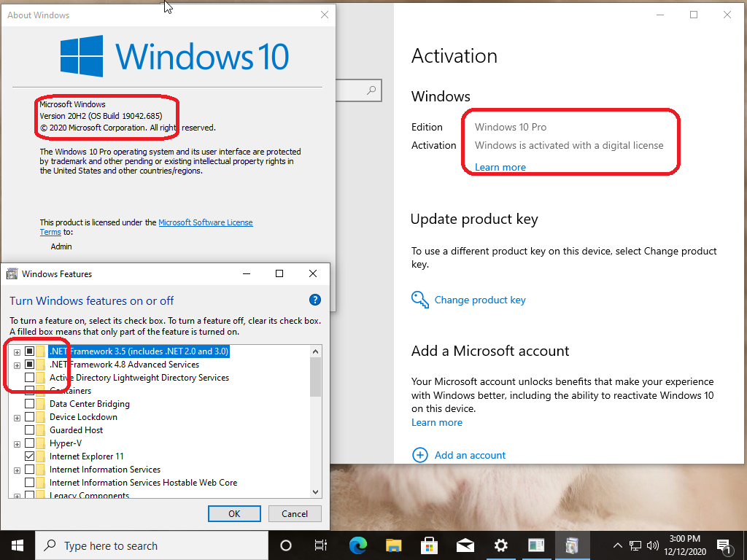Click the Settings search field
This screenshot has width=747, height=560.
pyautogui.click(x=358, y=90)
